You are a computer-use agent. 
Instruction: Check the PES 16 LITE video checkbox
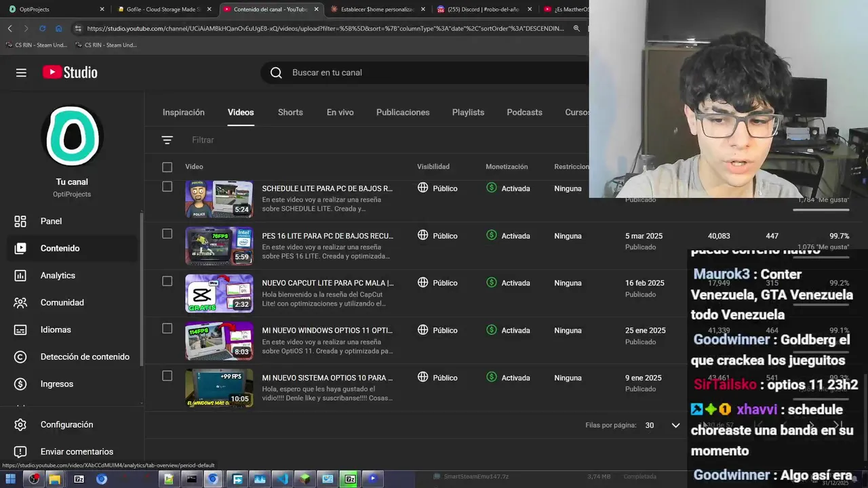click(167, 234)
